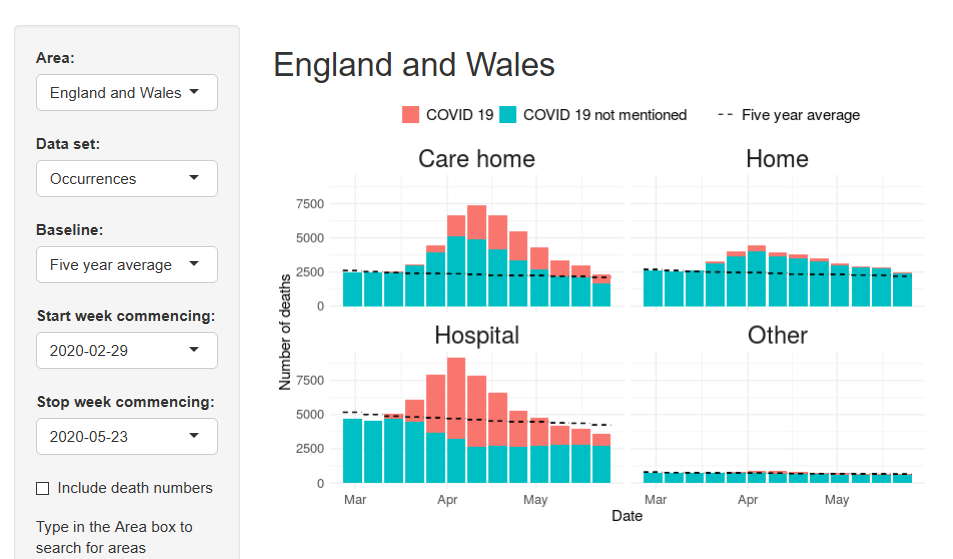Click the Care home chart title
The height and width of the screenshot is (559, 953).
click(x=476, y=159)
